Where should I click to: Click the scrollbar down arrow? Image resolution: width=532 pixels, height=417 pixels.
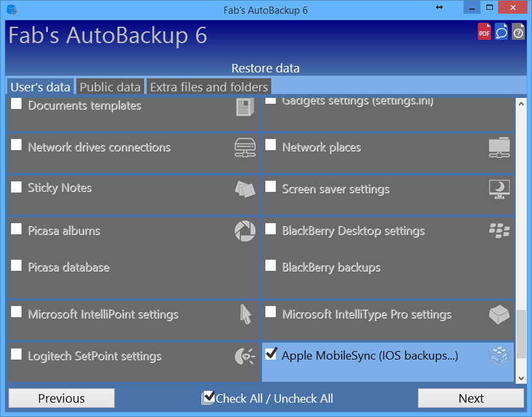[x=521, y=378]
